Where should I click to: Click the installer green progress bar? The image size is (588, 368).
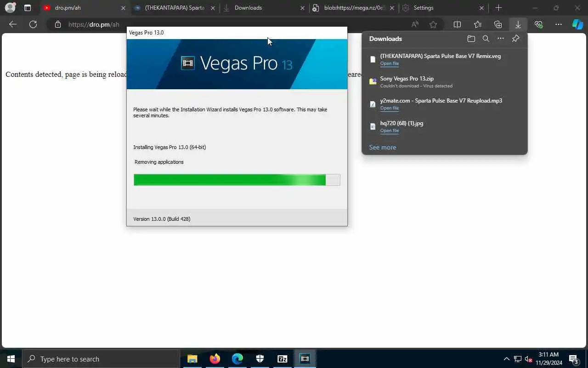(x=237, y=180)
